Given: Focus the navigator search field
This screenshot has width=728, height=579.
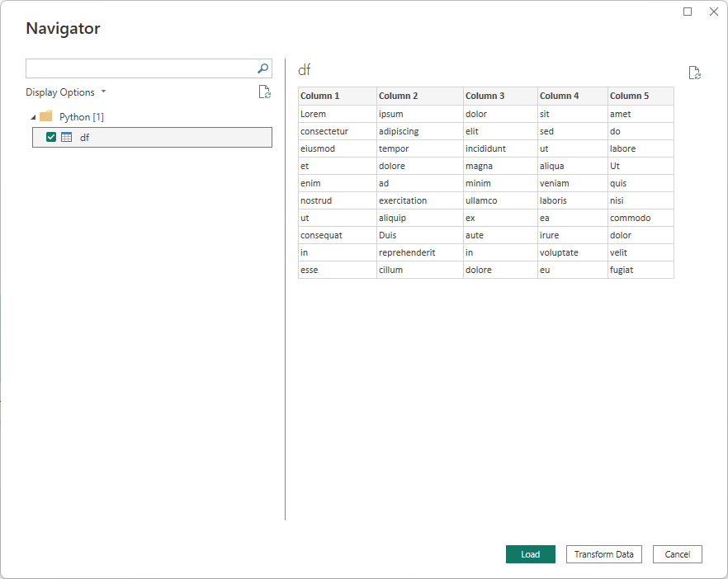Looking at the screenshot, I should 140,69.
